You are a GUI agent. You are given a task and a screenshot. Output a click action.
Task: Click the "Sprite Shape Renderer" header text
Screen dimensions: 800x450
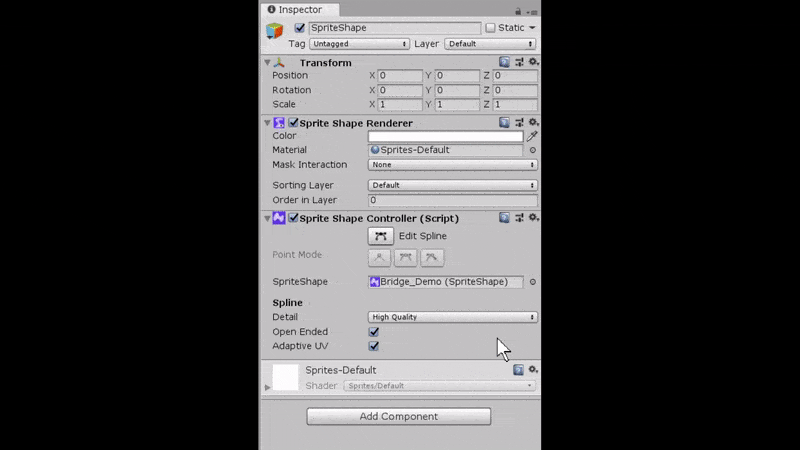[x=356, y=123]
